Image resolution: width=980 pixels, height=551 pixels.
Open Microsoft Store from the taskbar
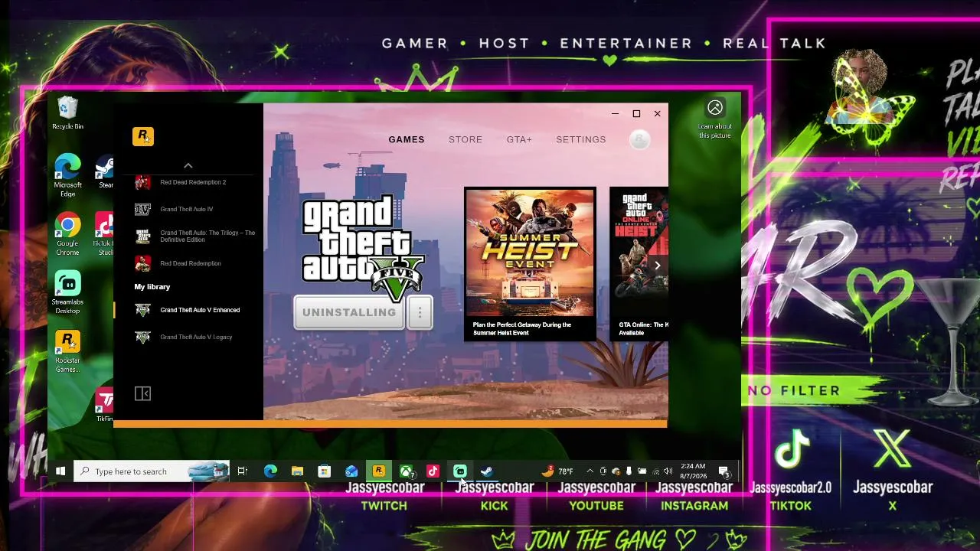(325, 471)
